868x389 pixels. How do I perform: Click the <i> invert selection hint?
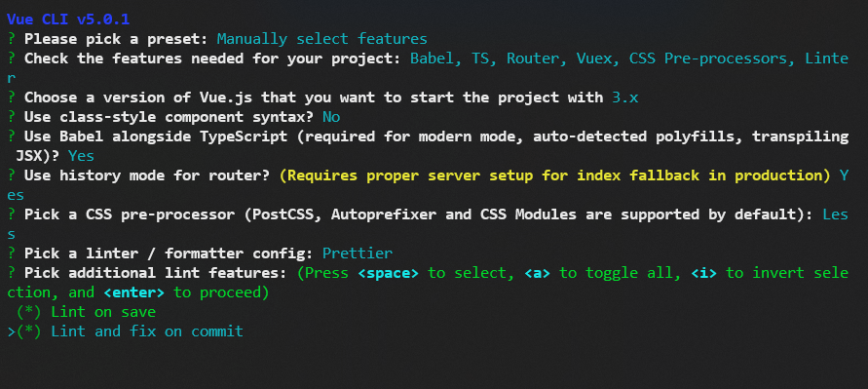click(x=704, y=273)
